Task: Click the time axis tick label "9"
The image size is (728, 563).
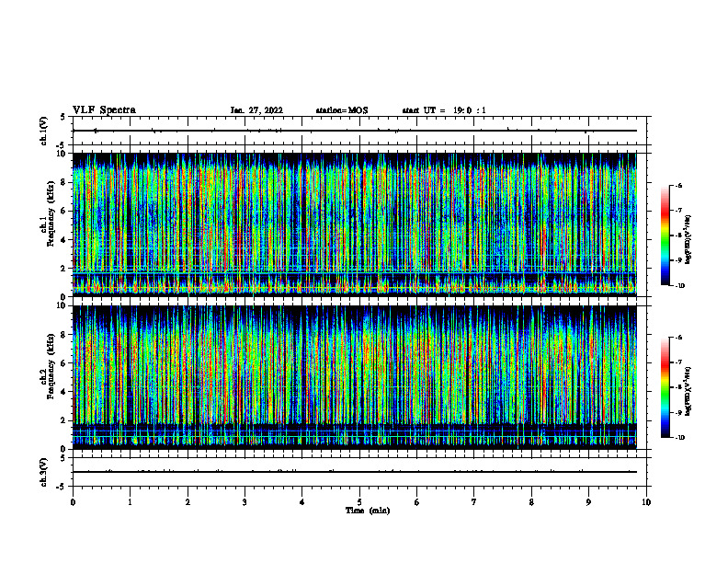Action: (588, 502)
